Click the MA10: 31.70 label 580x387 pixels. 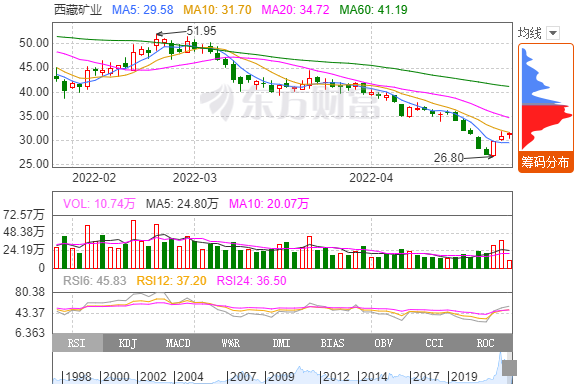[218, 10]
